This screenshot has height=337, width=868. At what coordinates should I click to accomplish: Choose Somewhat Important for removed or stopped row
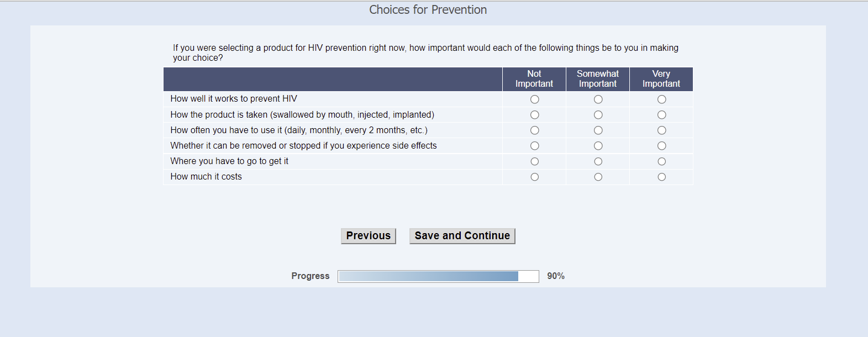(598, 146)
